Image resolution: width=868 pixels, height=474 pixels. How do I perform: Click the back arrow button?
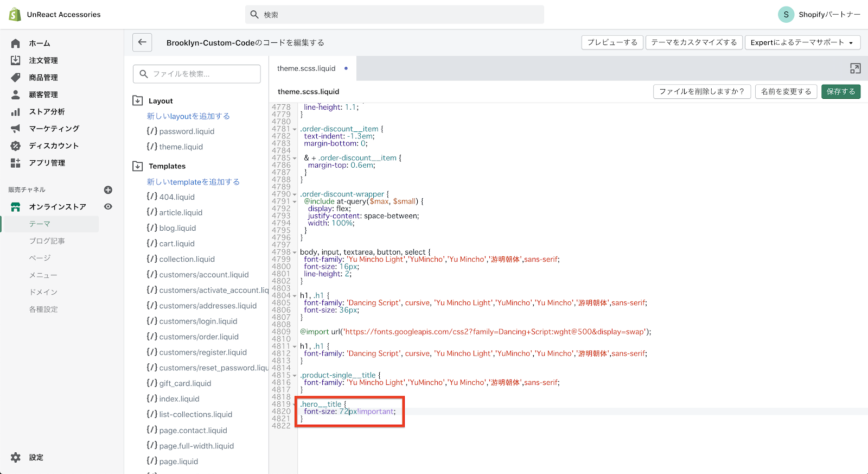pyautogui.click(x=142, y=42)
